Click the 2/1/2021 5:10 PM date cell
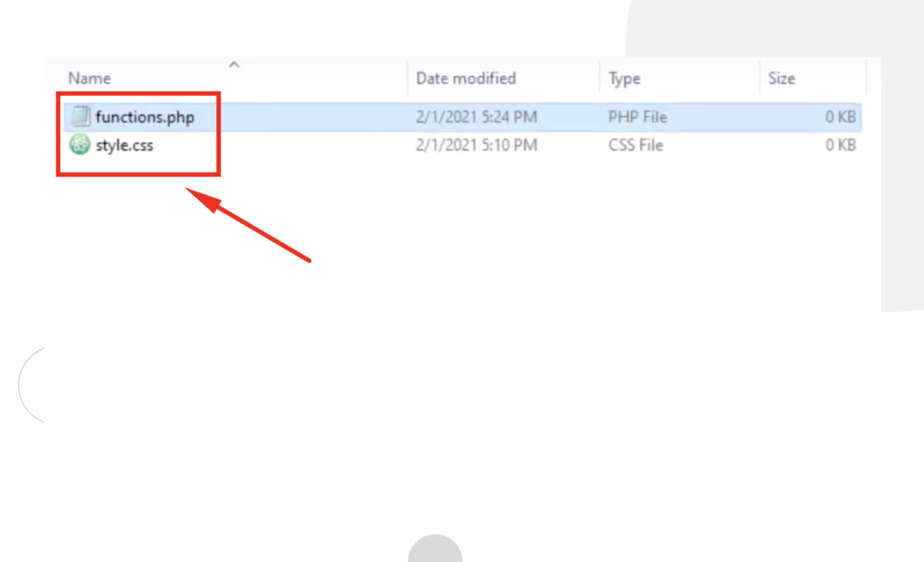 click(476, 145)
